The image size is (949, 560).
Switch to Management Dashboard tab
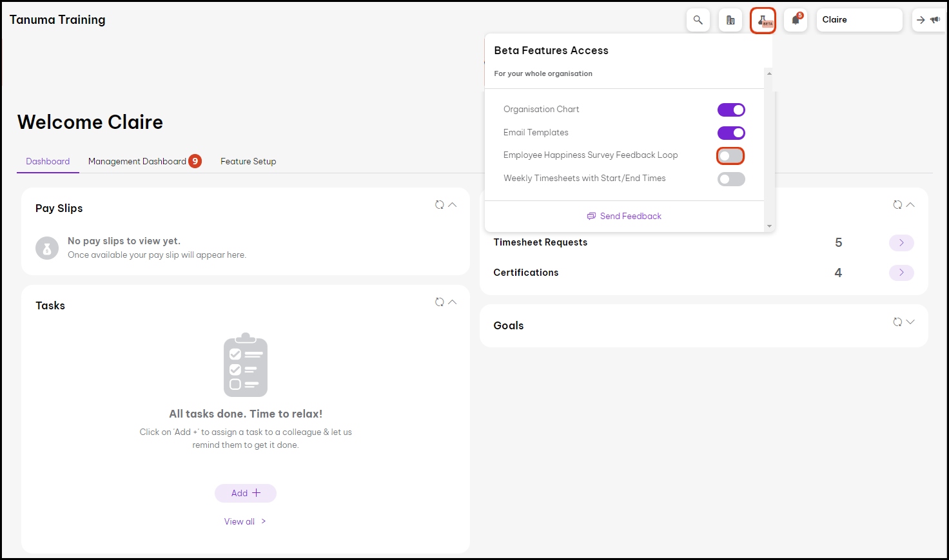[x=137, y=161]
